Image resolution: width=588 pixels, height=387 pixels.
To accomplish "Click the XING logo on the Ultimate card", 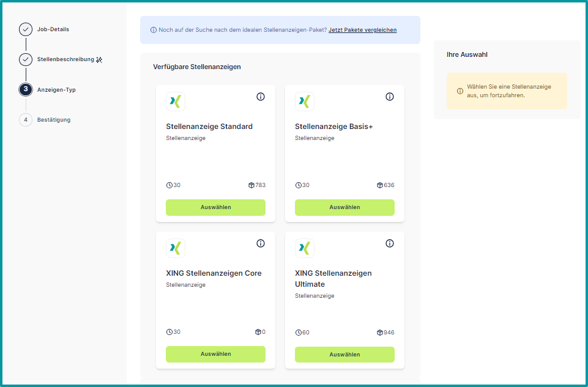I will pyautogui.click(x=304, y=248).
